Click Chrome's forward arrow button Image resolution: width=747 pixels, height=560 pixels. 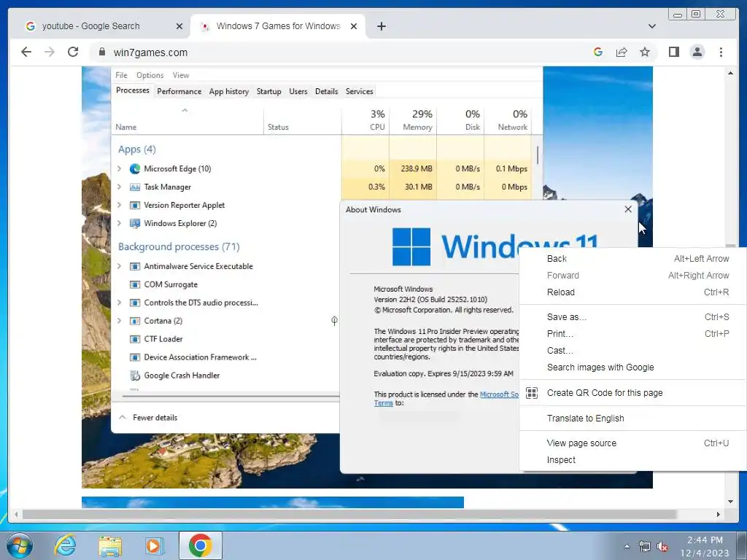pyautogui.click(x=50, y=52)
